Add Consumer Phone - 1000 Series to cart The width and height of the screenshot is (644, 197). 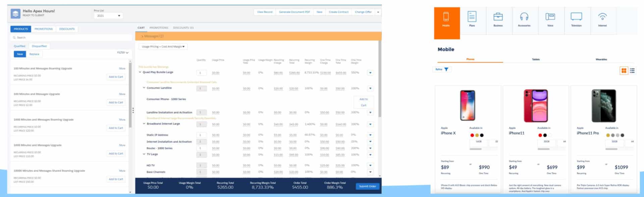point(364,102)
